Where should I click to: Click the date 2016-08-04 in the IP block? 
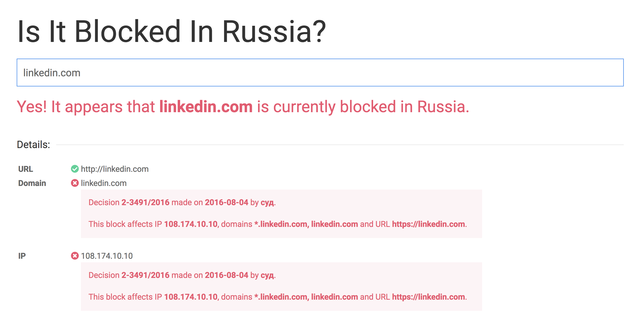[x=226, y=275]
